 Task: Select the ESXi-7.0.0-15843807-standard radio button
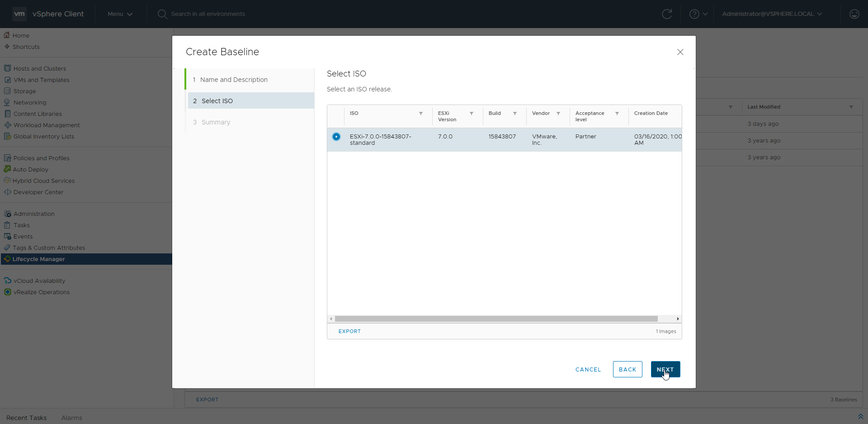336,137
